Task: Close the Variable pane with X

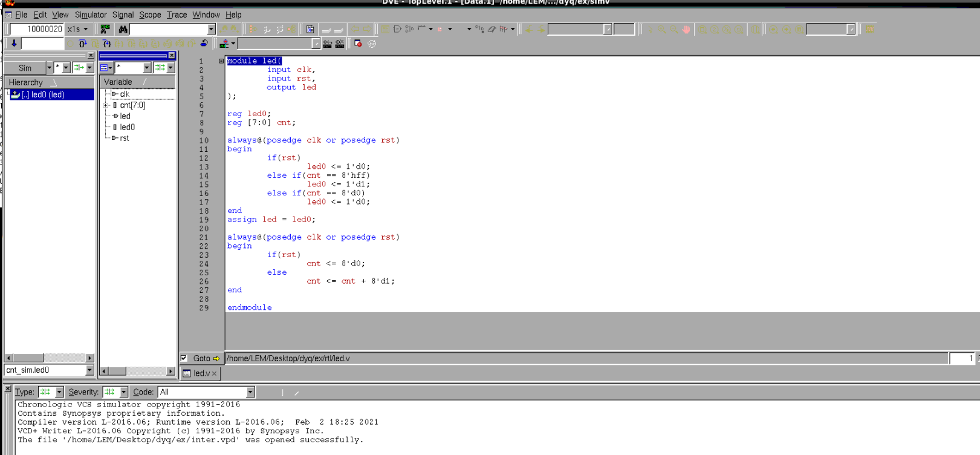Action: (x=172, y=56)
